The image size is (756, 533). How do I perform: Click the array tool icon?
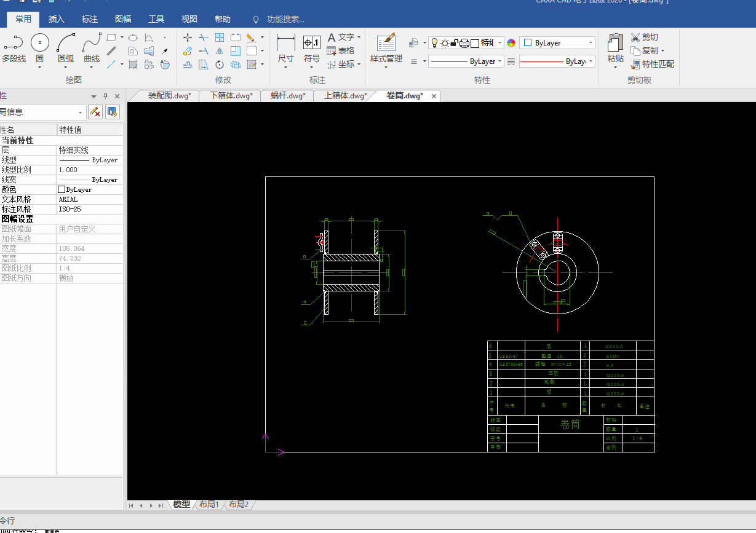tap(220, 38)
